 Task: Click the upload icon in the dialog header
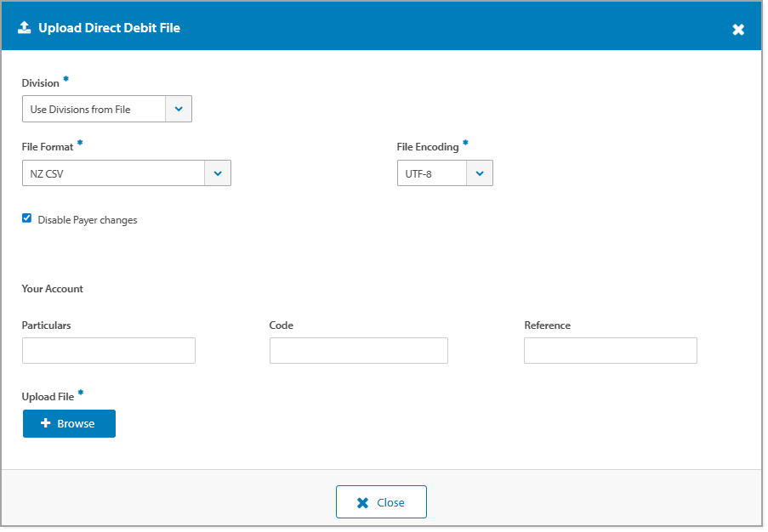(24, 25)
